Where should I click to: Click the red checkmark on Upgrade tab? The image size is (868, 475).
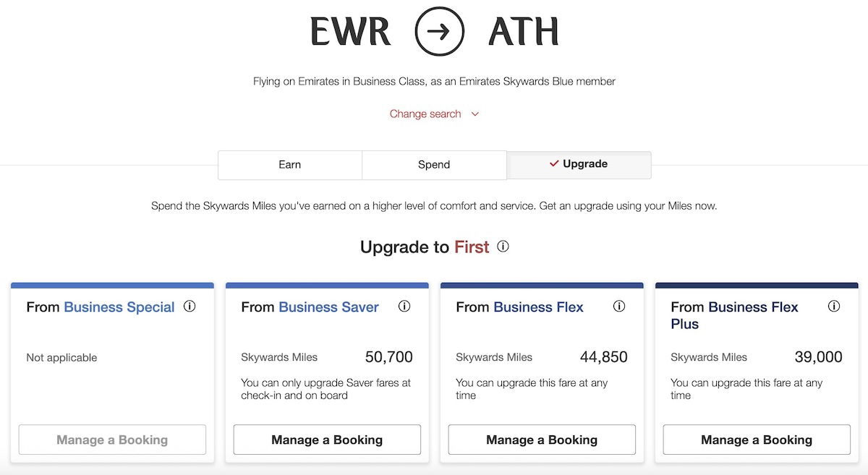[554, 164]
